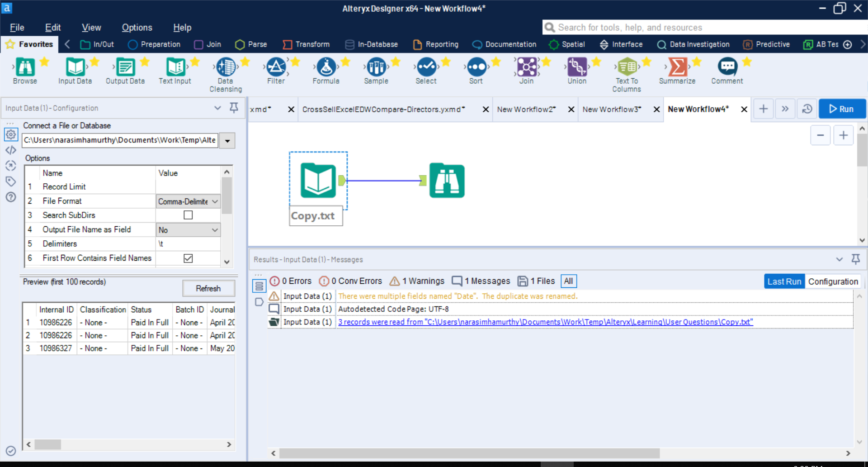Open the link to Copy.txt records read
Viewport: 868px width, 467px height.
[x=546, y=322]
